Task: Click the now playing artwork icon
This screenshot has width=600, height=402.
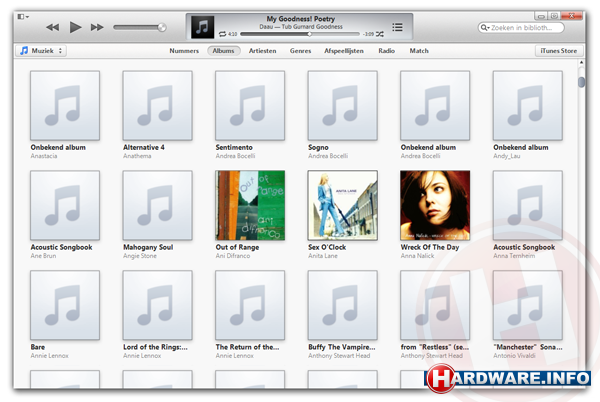Action: pos(202,27)
